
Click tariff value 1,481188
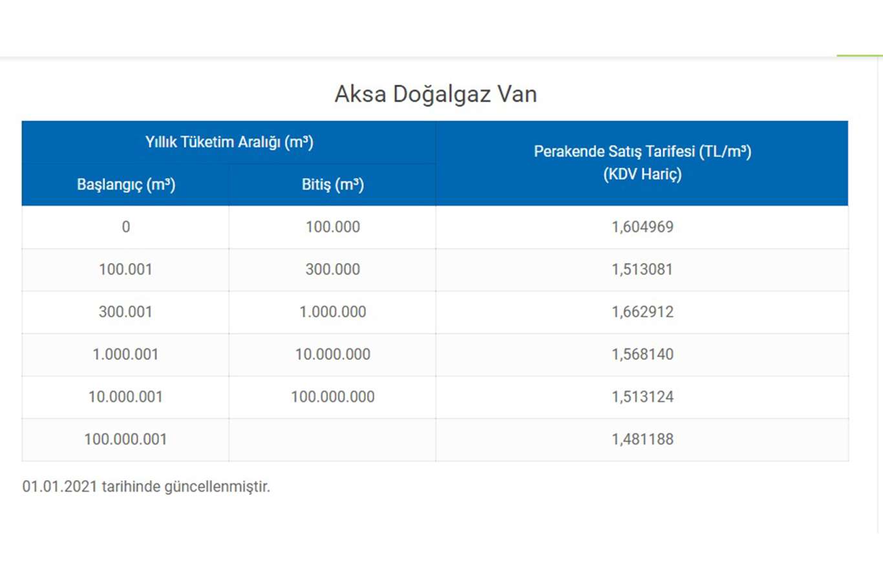[x=642, y=440]
